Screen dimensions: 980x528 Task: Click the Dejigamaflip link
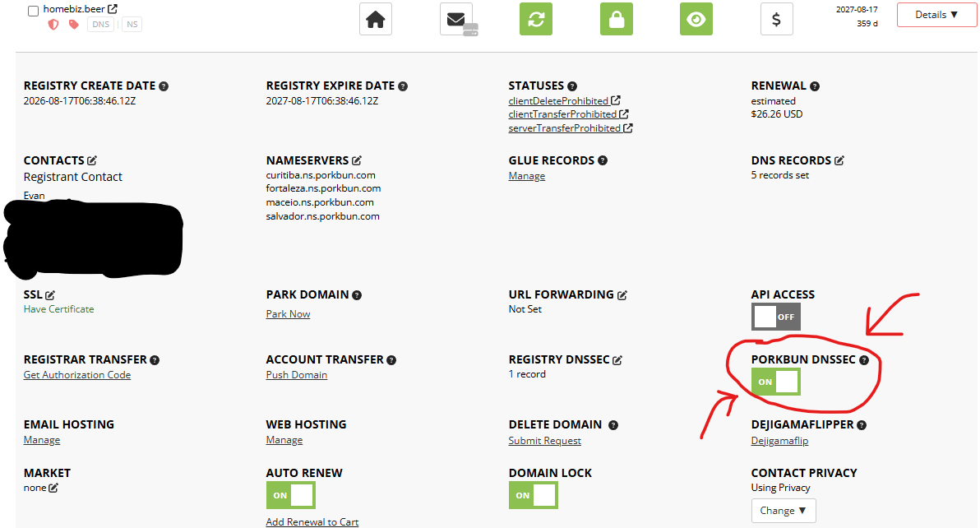tap(779, 441)
